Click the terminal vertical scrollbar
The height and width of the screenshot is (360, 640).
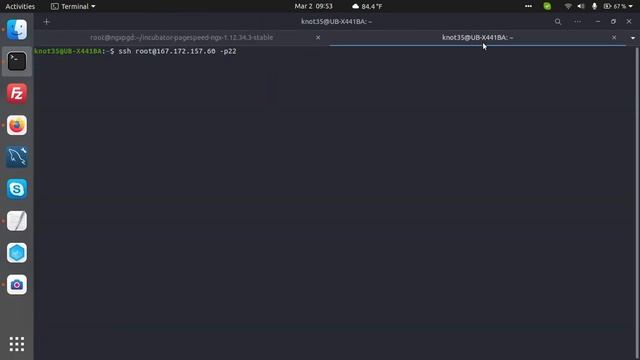(637, 203)
